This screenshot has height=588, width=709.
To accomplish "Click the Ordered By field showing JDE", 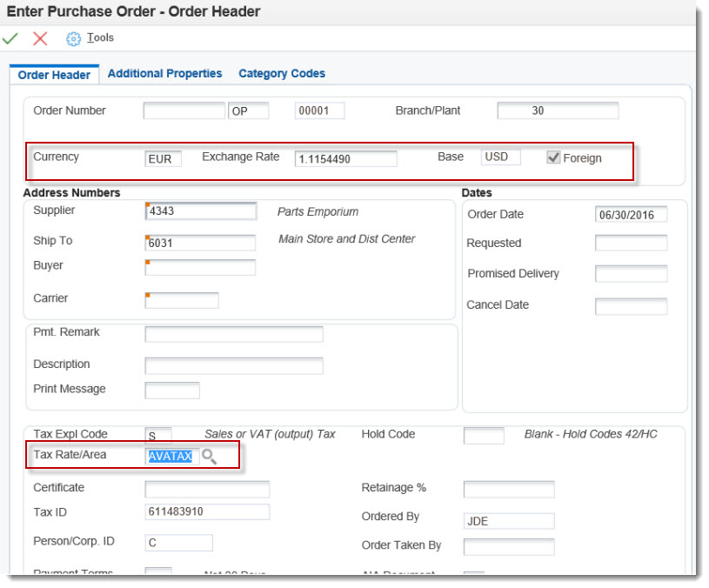I will coord(509,521).
